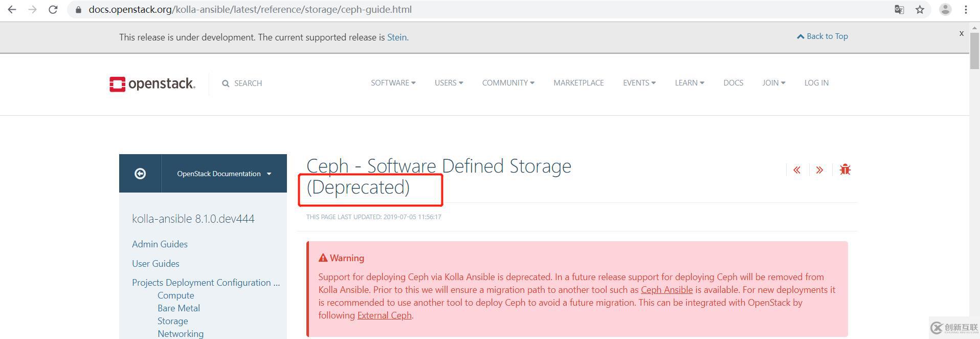Follow the Ceph Ansible link
This screenshot has height=339, width=980.
click(666, 290)
